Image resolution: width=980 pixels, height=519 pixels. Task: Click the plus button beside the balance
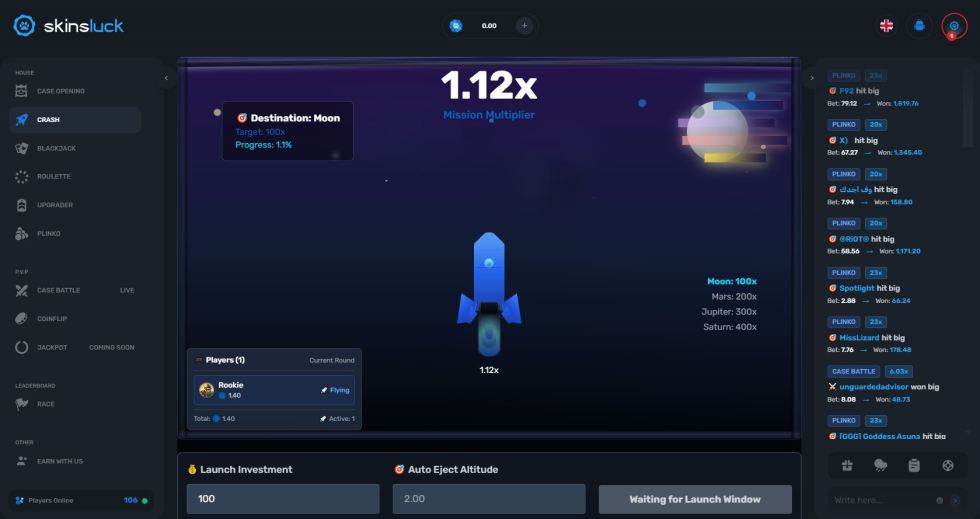coord(523,26)
